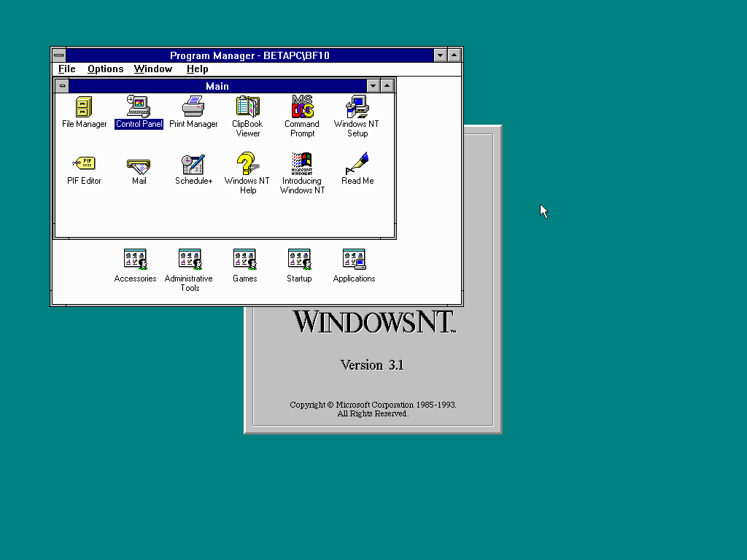Select the Control Panel icon
The height and width of the screenshot is (560, 747).
point(139,107)
